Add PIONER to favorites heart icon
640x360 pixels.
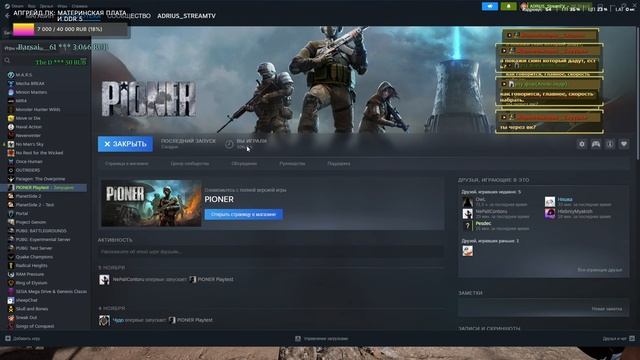click(x=624, y=144)
